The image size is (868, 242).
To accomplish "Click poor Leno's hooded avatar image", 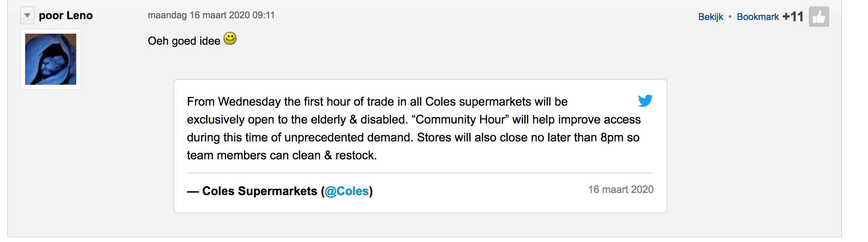I will pyautogui.click(x=51, y=59).
